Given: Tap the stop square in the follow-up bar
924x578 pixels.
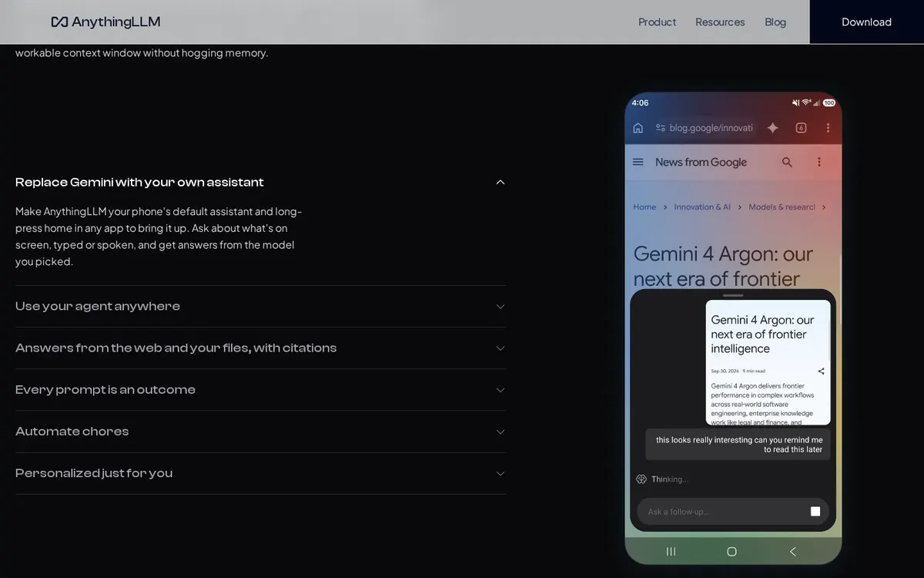Looking at the screenshot, I should [815, 511].
